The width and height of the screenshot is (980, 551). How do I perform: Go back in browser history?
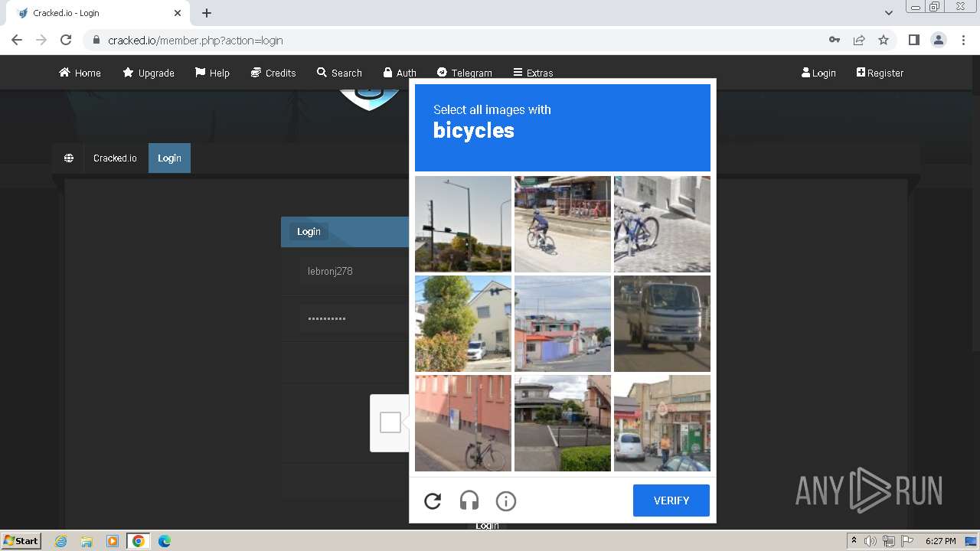coord(17,40)
